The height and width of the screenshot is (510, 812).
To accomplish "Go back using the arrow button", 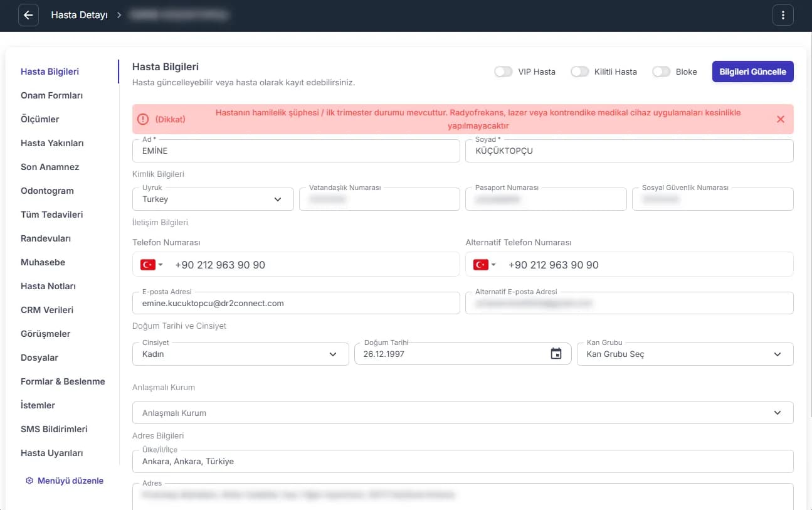I will click(x=28, y=15).
